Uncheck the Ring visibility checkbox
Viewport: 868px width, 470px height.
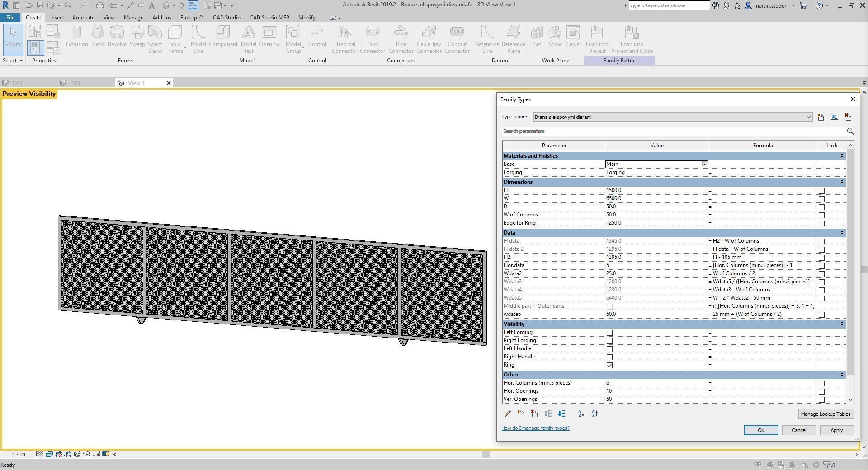[x=609, y=365]
